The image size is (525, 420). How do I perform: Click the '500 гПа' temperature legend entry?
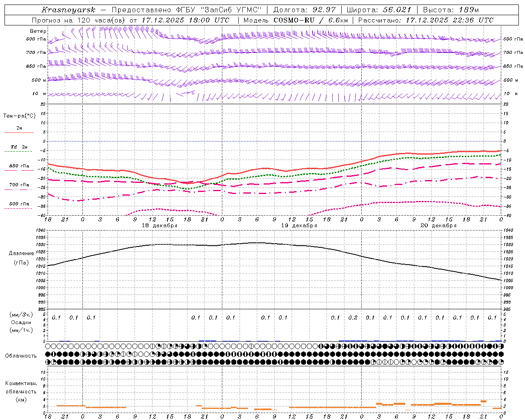coord(19,204)
